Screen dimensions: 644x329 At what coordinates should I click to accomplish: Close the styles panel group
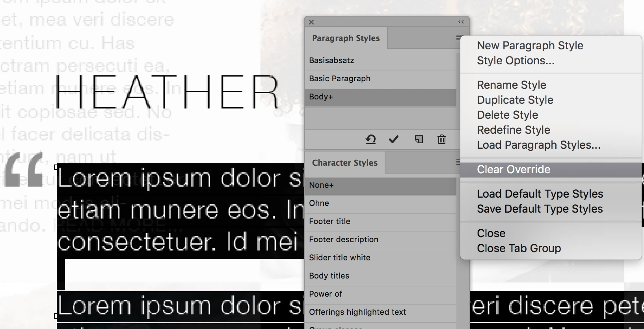tap(311, 22)
